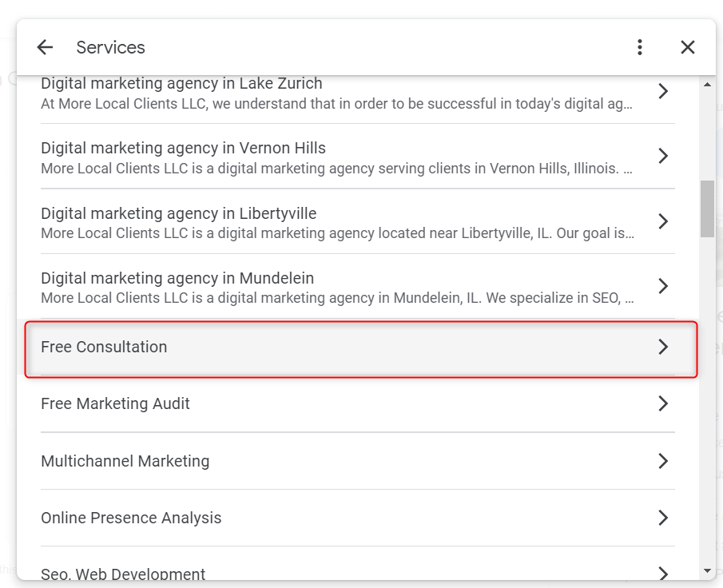This screenshot has width=723, height=588.
Task: Click the back arrow next to Services
Action: [45, 47]
